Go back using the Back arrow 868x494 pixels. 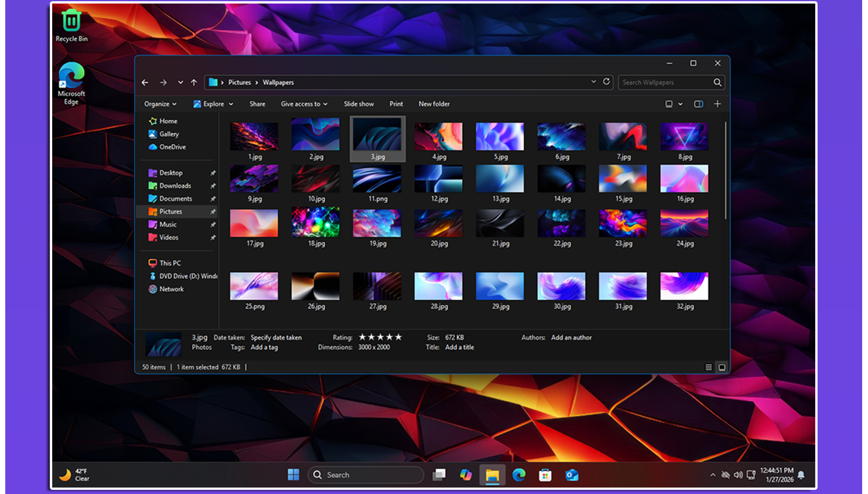tap(145, 83)
